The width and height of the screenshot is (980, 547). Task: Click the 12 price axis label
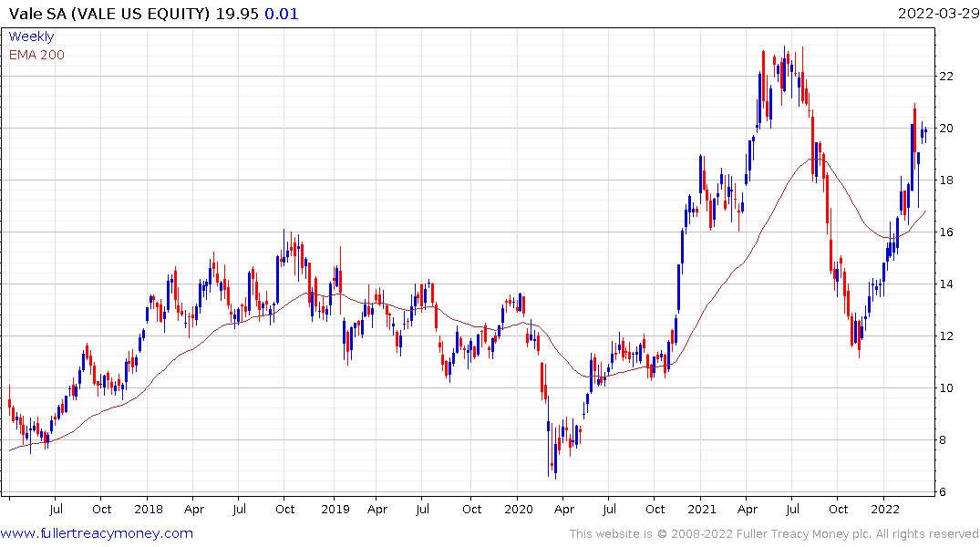(946, 336)
